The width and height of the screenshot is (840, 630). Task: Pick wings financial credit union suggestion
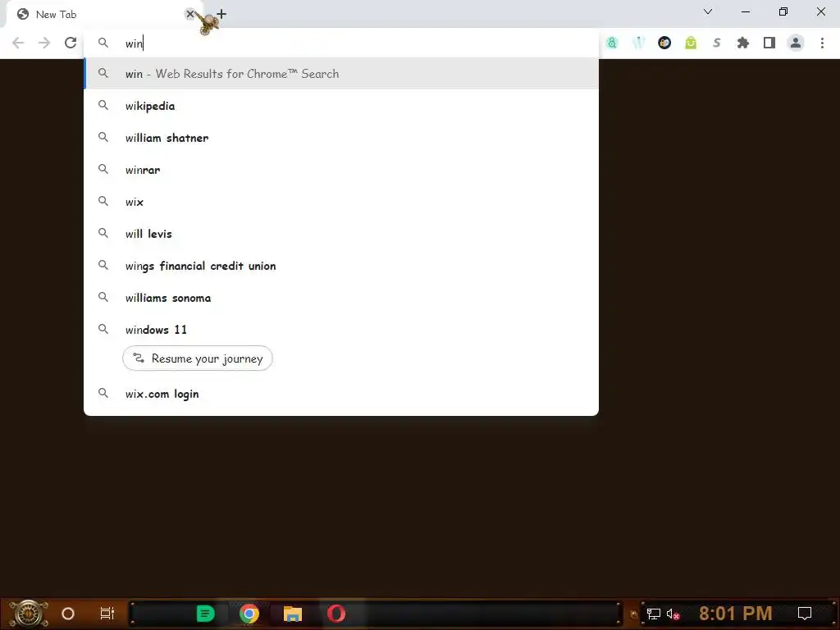[x=340, y=266]
